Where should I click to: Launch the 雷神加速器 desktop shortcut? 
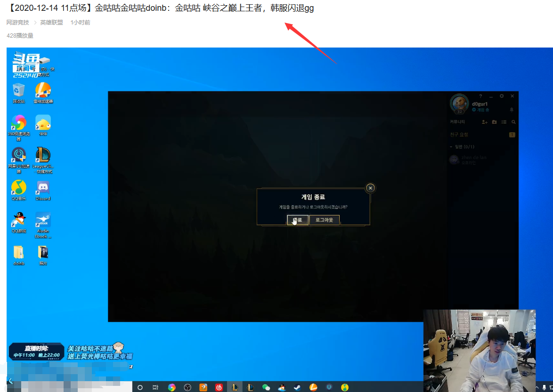[43, 93]
